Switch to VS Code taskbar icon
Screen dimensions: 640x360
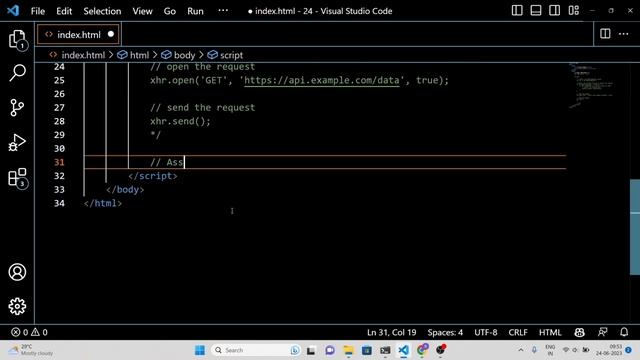403,350
